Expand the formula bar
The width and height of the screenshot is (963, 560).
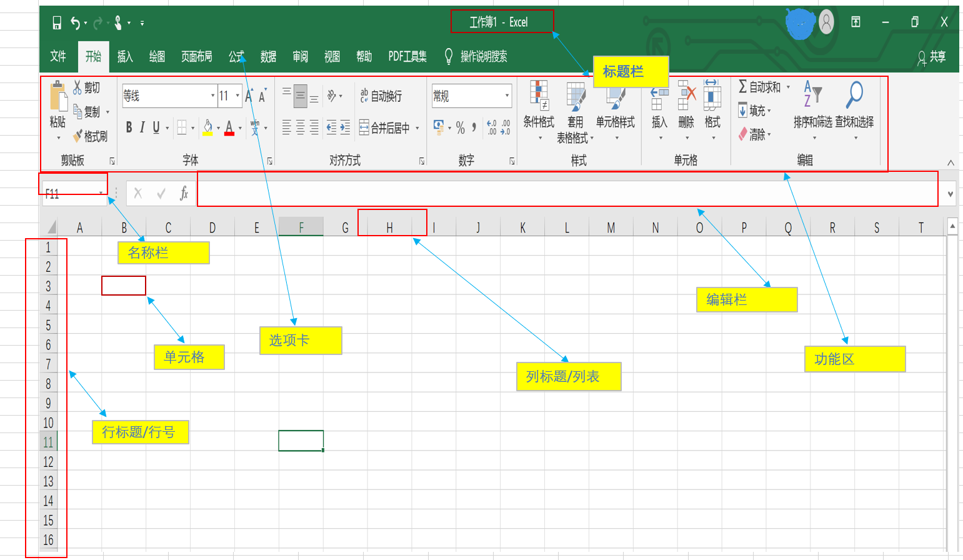pos(951,194)
